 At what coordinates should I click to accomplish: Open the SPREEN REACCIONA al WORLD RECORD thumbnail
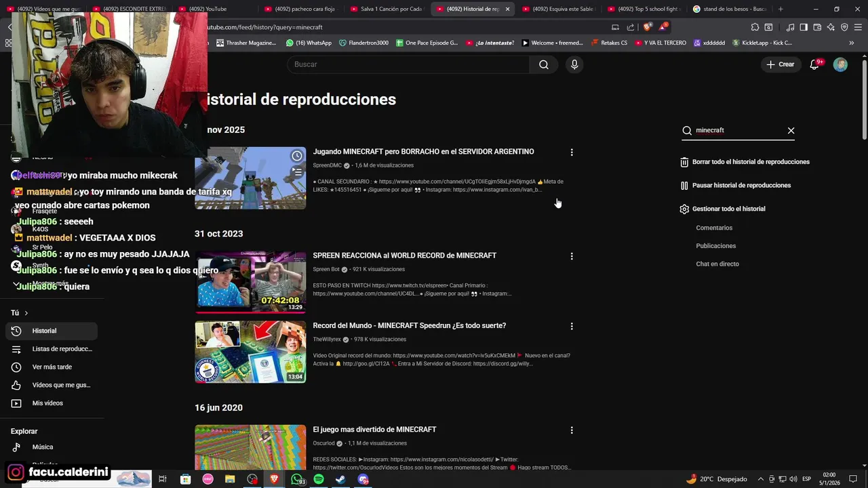click(250, 282)
